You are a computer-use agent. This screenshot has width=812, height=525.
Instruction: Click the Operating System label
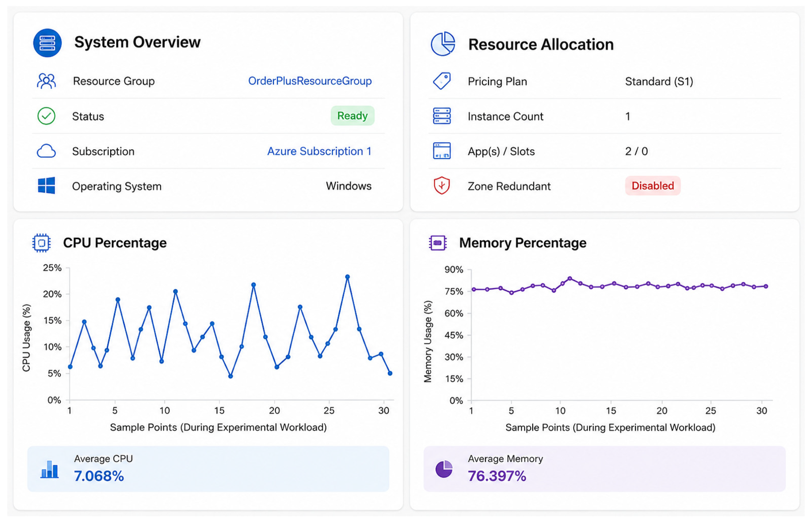click(117, 187)
